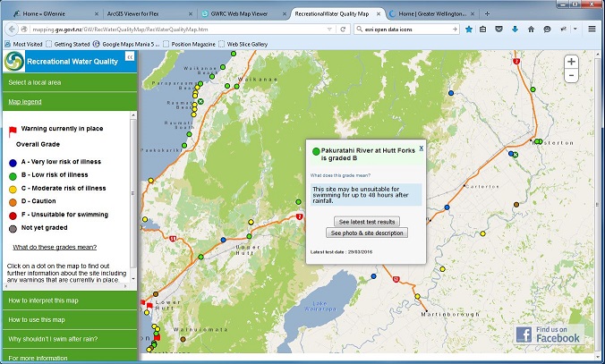
Task: Click the 'Not yet graded' legend text
Action: pyautogui.click(x=45, y=227)
